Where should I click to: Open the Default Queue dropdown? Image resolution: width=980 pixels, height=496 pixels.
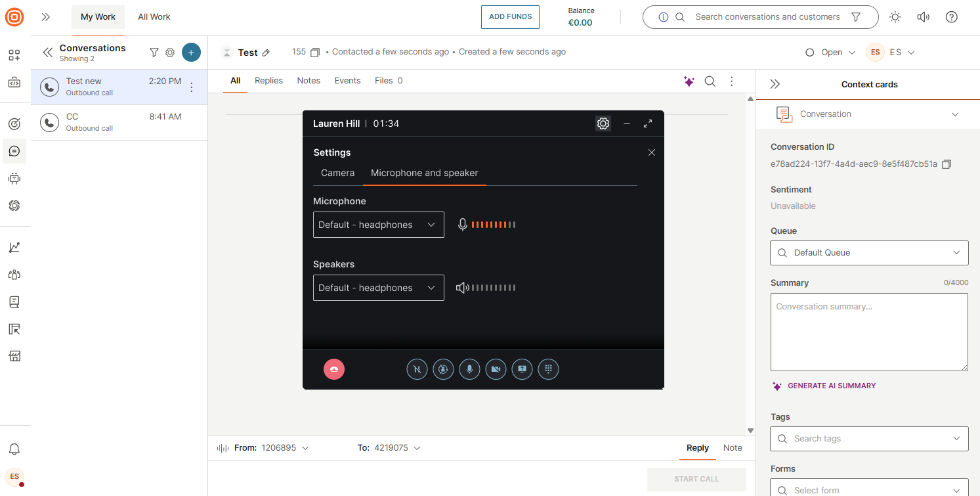869,253
